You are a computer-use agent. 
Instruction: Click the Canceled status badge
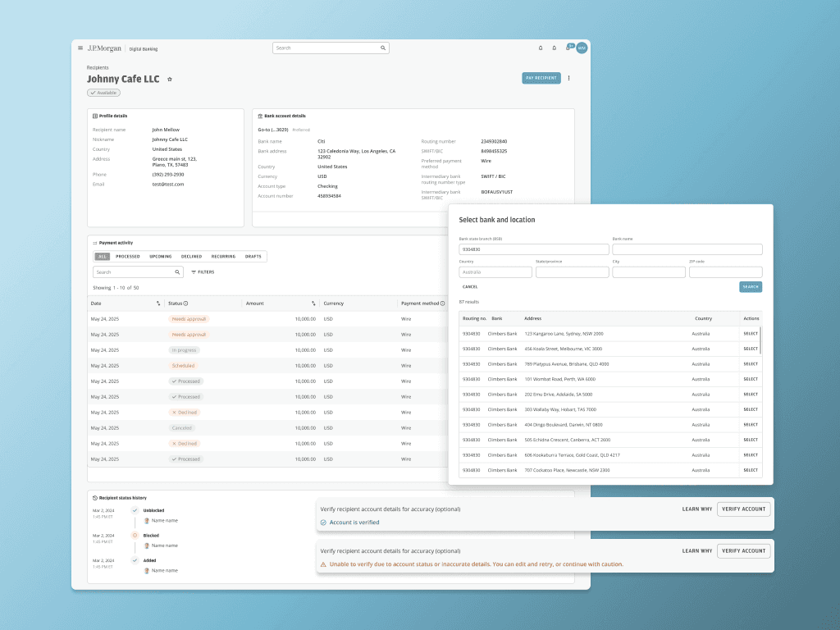[x=181, y=428]
